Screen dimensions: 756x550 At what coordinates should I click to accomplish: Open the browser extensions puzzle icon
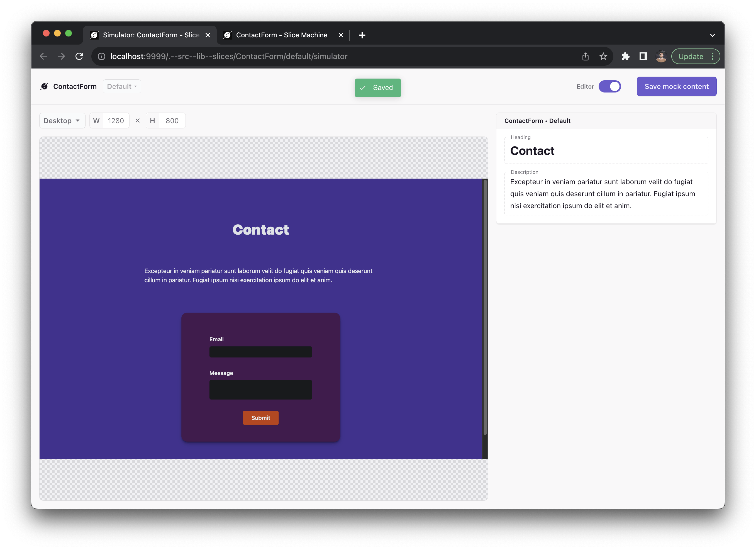625,56
